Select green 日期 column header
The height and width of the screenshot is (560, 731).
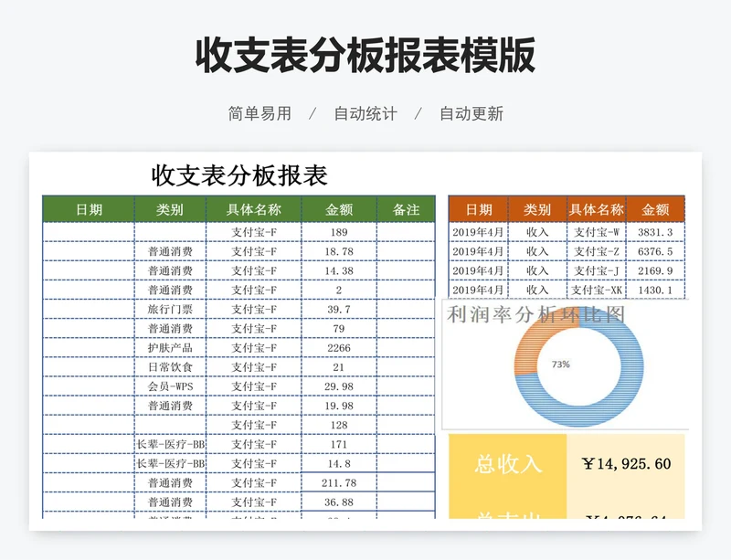pos(89,209)
